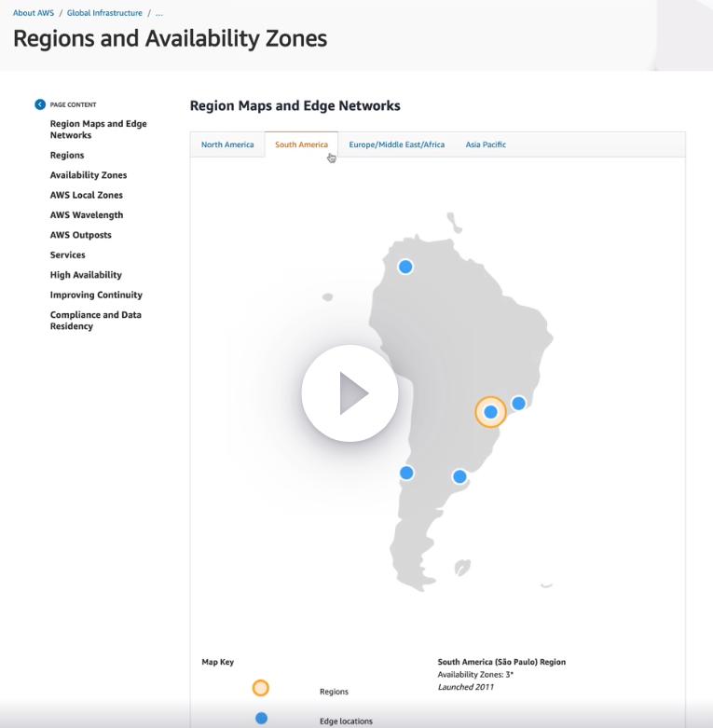Collapse the Page Content sidebar arrow

pos(40,104)
